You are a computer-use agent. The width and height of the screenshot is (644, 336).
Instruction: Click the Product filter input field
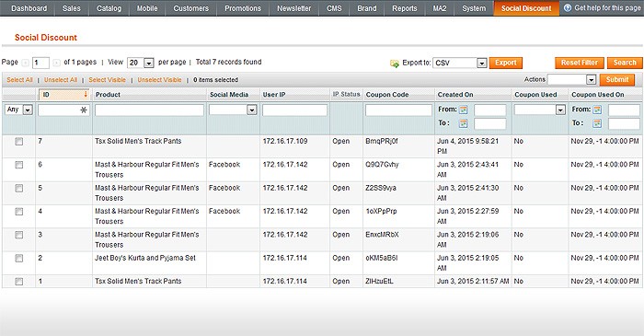point(149,110)
